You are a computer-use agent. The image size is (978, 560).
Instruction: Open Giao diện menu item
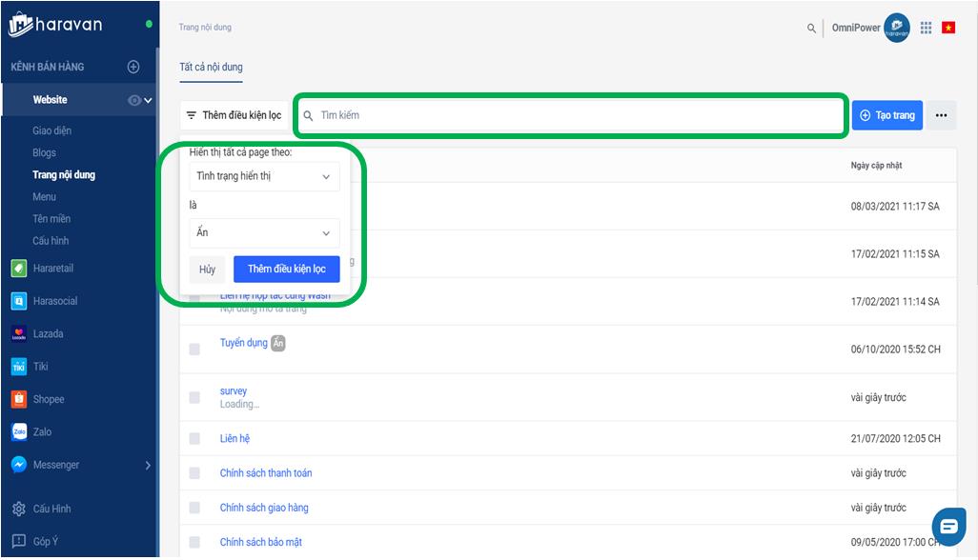point(51,130)
